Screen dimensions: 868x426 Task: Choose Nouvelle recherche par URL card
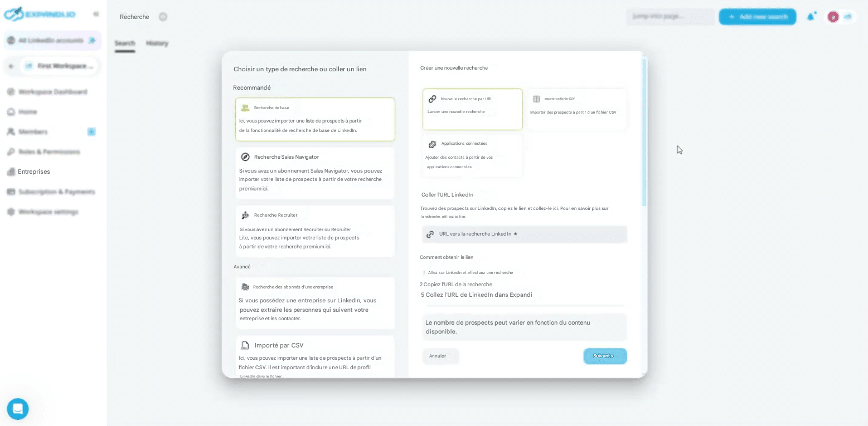pos(472,109)
